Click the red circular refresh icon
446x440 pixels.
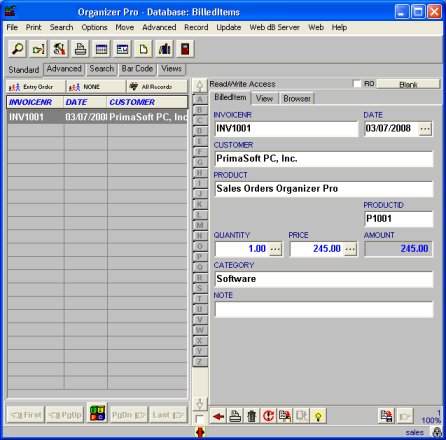(x=268, y=416)
